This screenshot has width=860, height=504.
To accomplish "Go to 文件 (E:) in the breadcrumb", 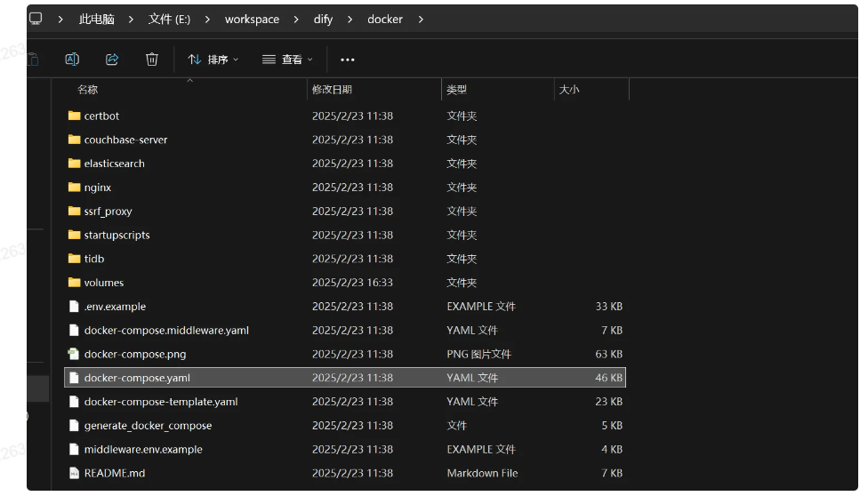I will tap(169, 19).
